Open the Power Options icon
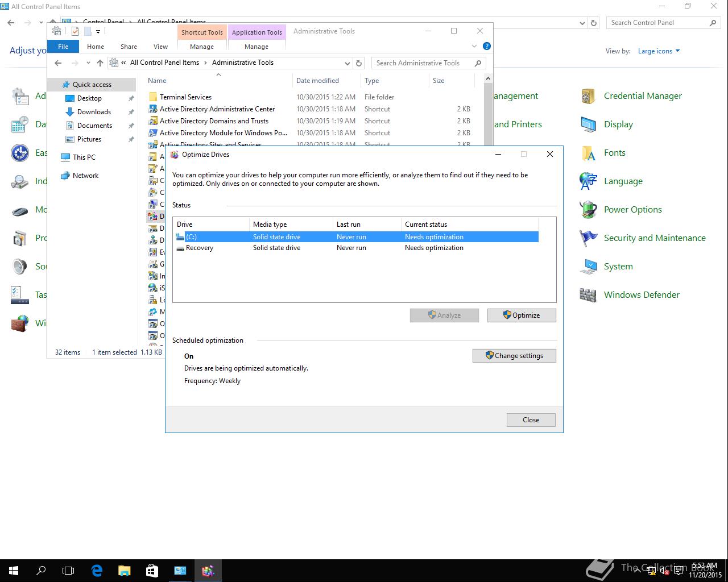The image size is (728, 582). (588, 210)
